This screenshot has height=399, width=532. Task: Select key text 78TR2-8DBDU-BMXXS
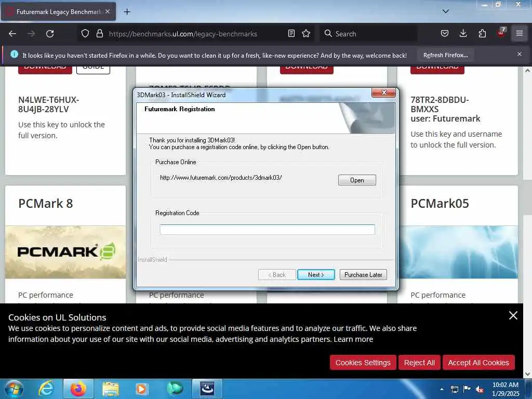[x=440, y=104]
